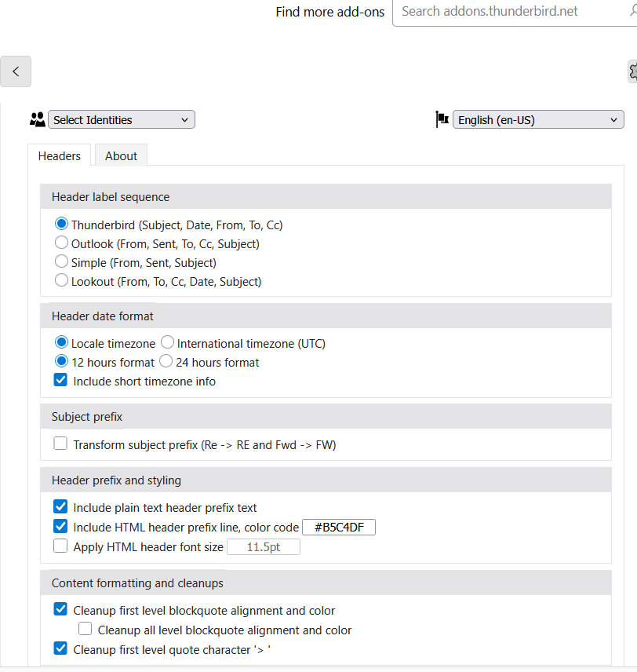Click the language flag icon
The width and height of the screenshot is (637, 672).
(x=442, y=119)
